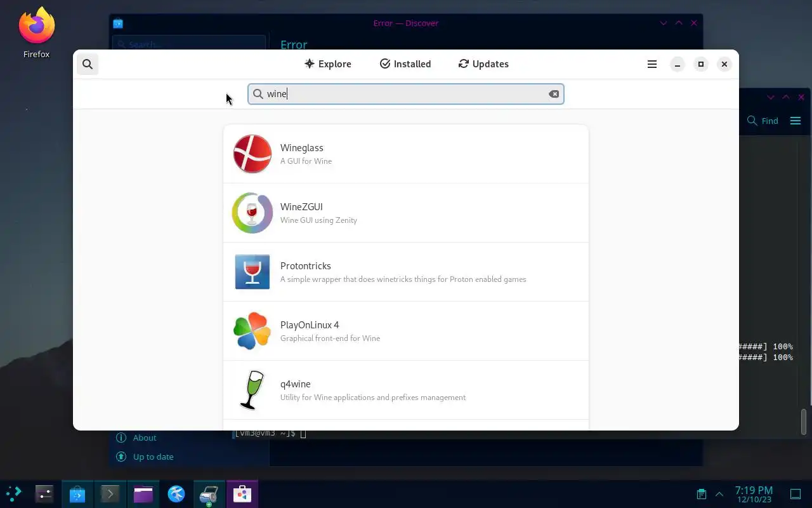The image size is (812, 508).
Task: Open the purple file manager taskbar icon
Action: (x=143, y=493)
